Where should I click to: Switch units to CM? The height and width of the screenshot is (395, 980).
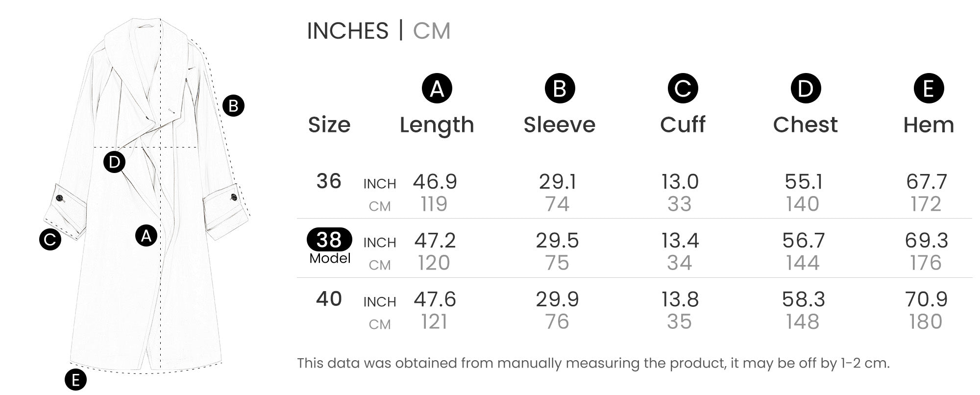(x=431, y=31)
